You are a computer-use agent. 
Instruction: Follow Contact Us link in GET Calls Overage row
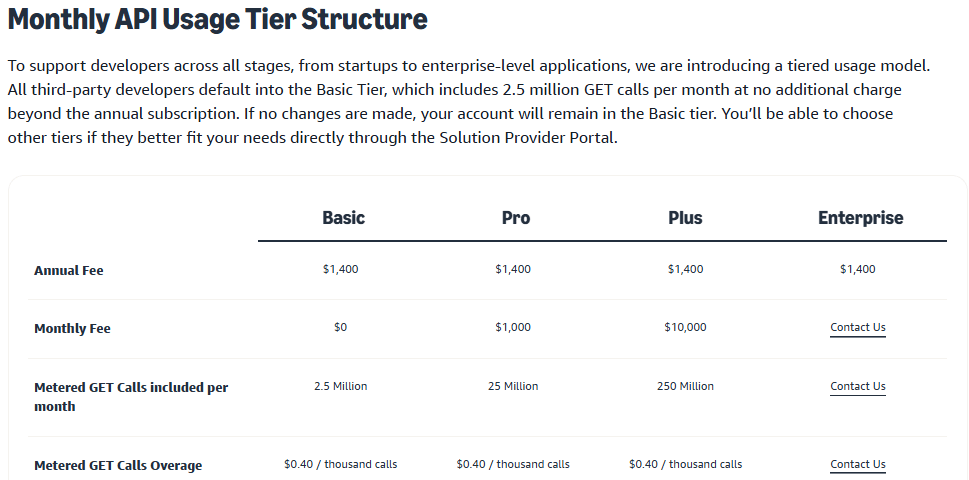(x=857, y=465)
